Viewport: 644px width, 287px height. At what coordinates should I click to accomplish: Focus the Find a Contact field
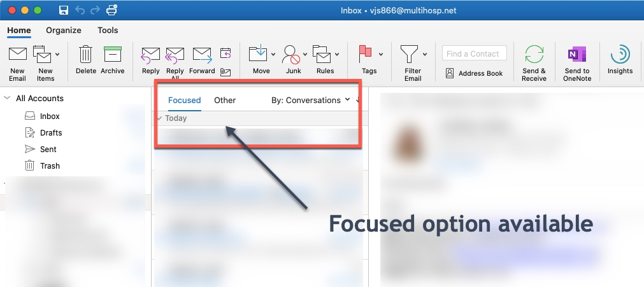[x=475, y=53]
